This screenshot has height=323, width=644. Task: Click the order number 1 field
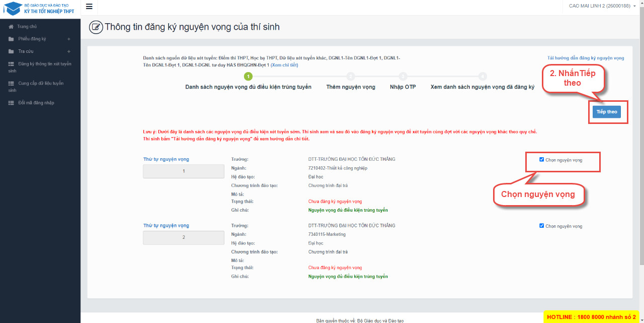(x=184, y=171)
